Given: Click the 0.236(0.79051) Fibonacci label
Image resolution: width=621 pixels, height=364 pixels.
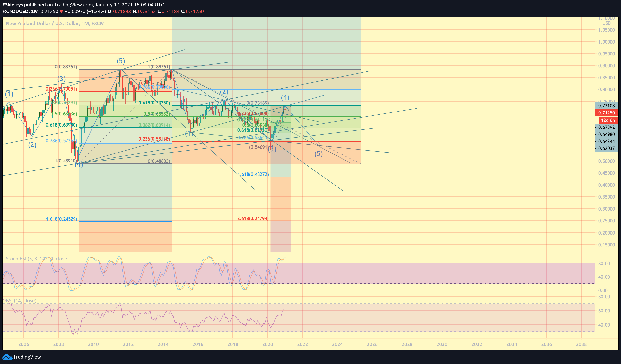Looking at the screenshot, I should coord(61,89).
